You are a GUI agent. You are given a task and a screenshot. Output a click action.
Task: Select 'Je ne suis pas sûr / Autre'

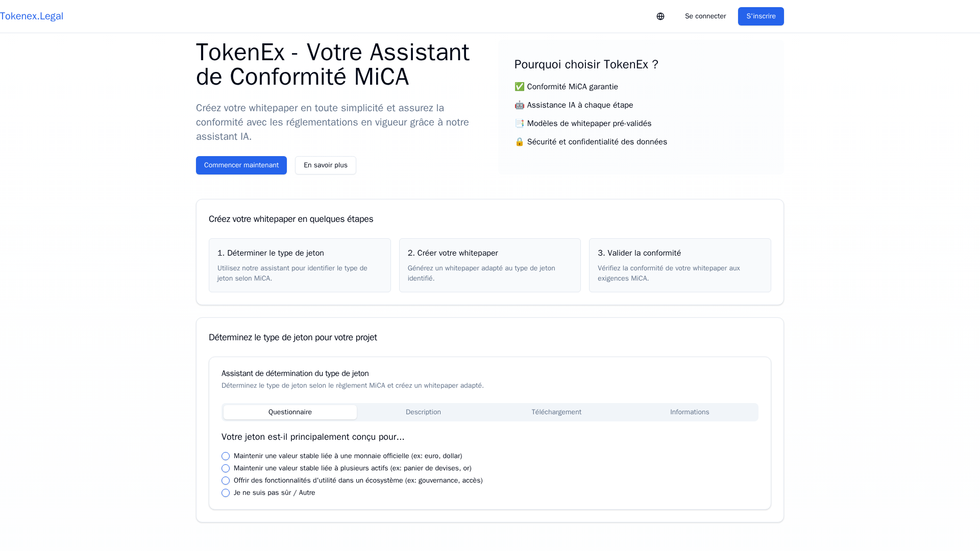pyautogui.click(x=226, y=493)
